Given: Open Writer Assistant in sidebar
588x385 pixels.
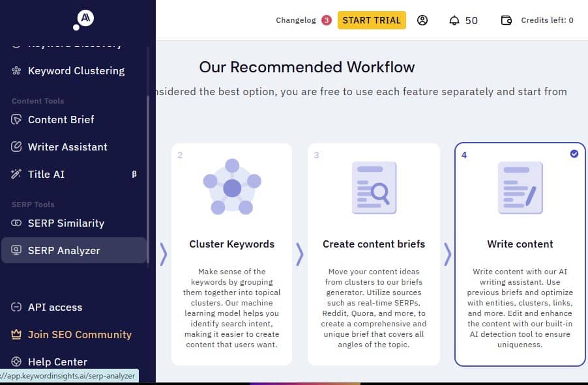Looking at the screenshot, I should 67,147.
